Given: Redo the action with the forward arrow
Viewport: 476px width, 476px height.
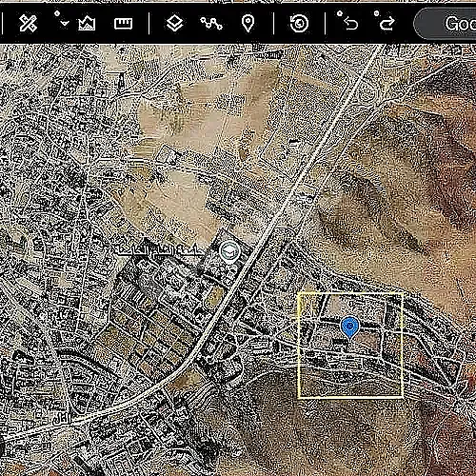Looking at the screenshot, I should click(387, 24).
